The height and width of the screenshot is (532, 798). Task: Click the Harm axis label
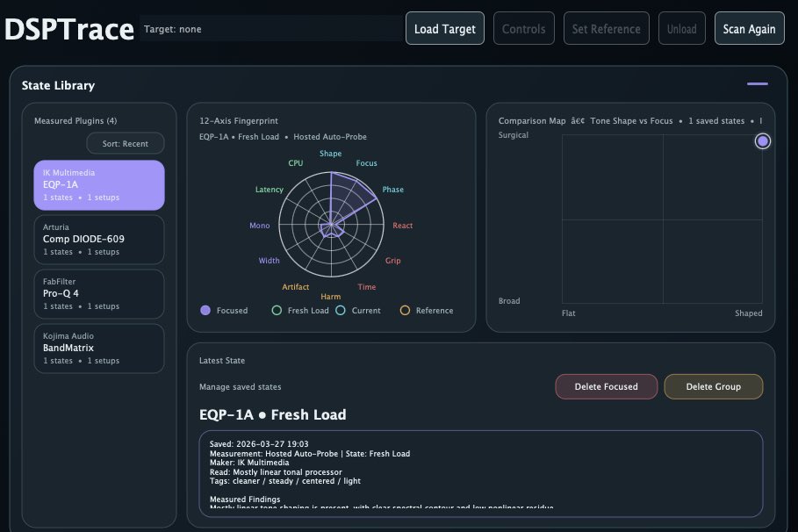coord(331,297)
